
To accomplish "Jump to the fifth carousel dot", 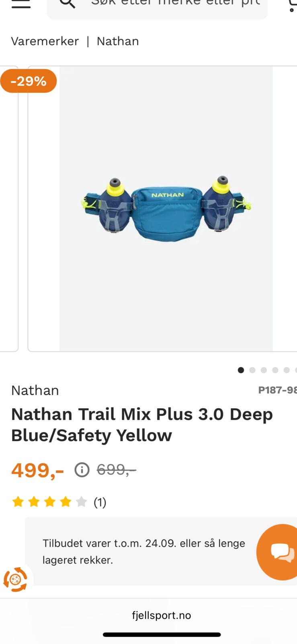I will pos(287,370).
